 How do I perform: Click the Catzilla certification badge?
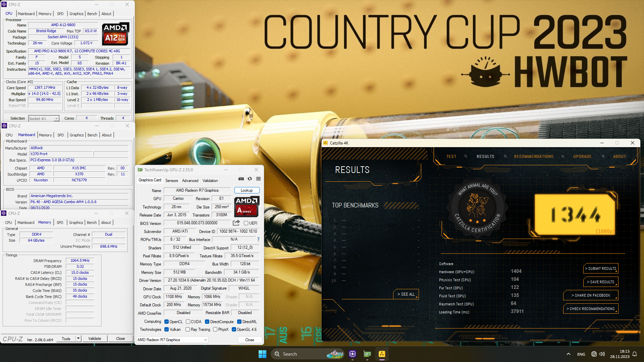click(x=478, y=208)
